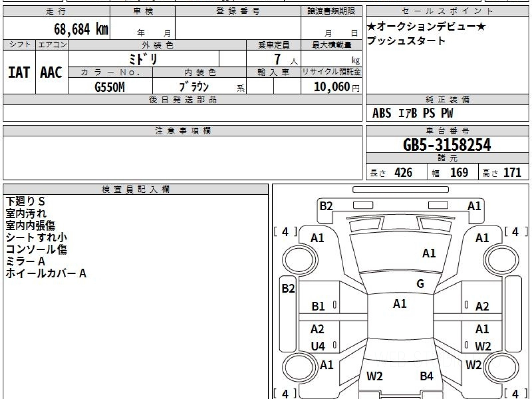The image size is (532, 399).
Task: Click the 純正装備 section header
Action: coord(448,100)
